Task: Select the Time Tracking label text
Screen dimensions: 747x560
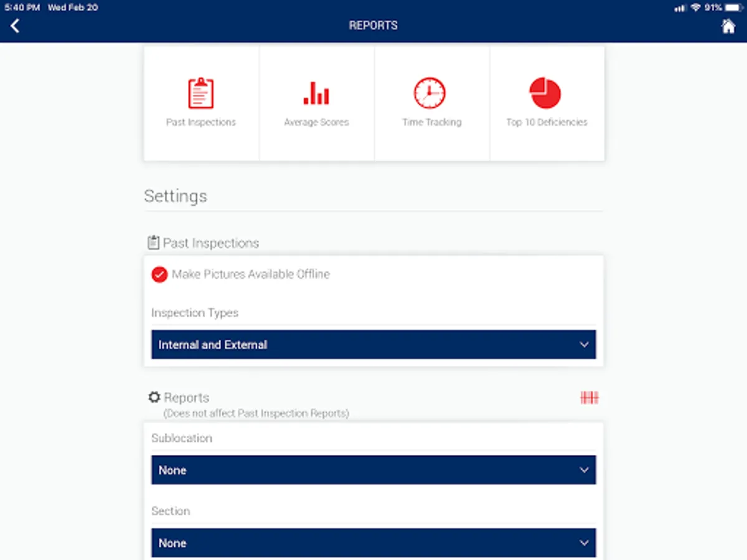Action: 432,123
